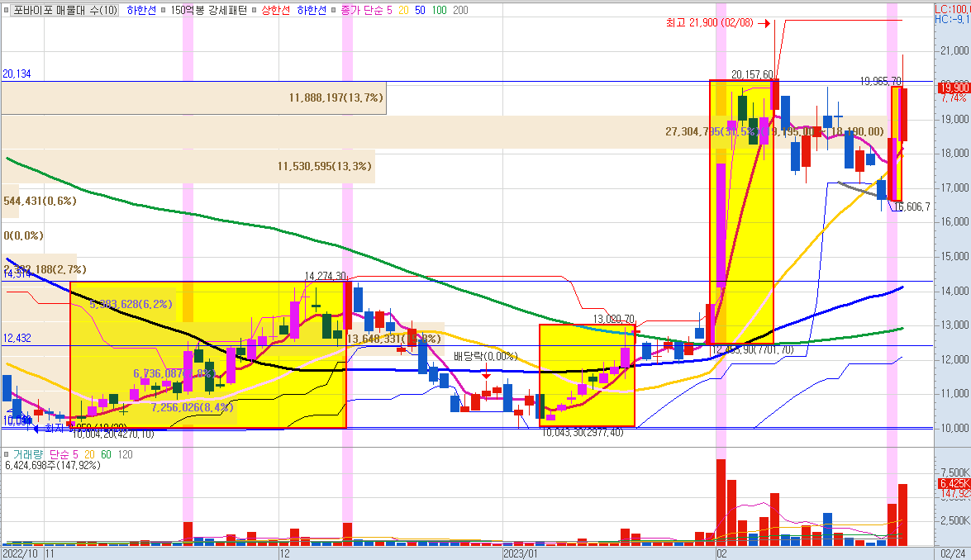971x560 pixels.
Task: Click the 배당락(0.00%) ex-dividend marker
Action: pos(486,356)
